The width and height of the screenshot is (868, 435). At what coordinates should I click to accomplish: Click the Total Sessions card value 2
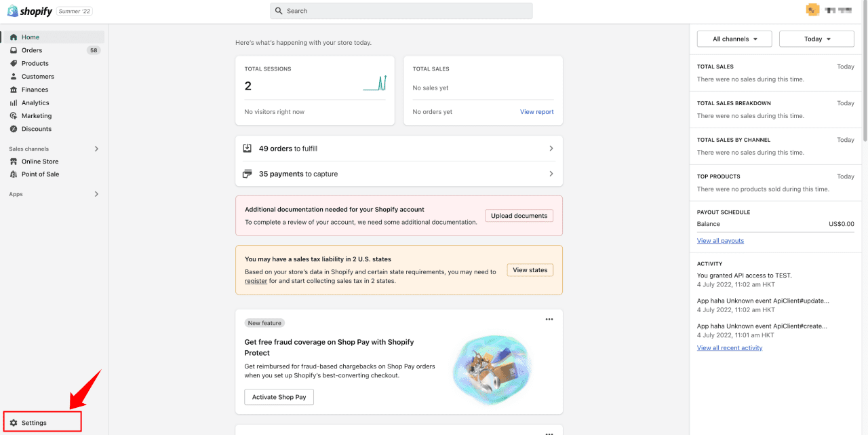tap(248, 86)
